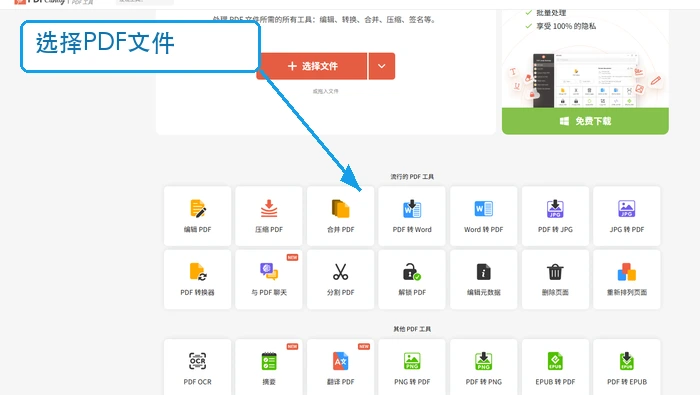This screenshot has height=395, width=700.
Task: Select the PDF 转 PNG tool
Action: tap(483, 367)
